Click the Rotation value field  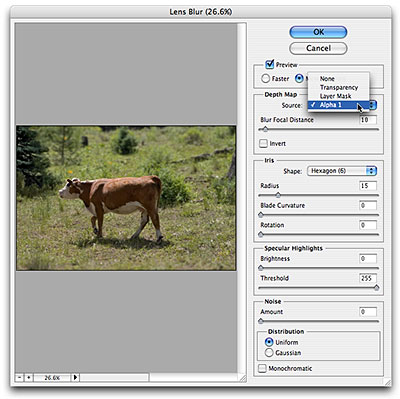pyautogui.click(x=368, y=225)
